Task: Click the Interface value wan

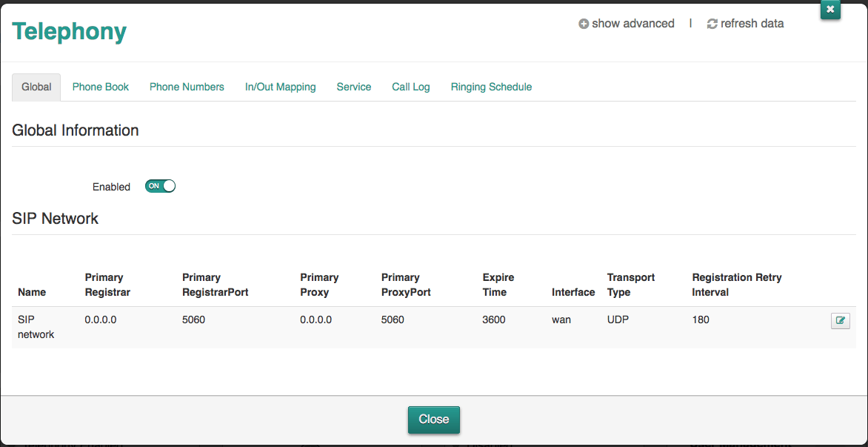Action: point(561,320)
